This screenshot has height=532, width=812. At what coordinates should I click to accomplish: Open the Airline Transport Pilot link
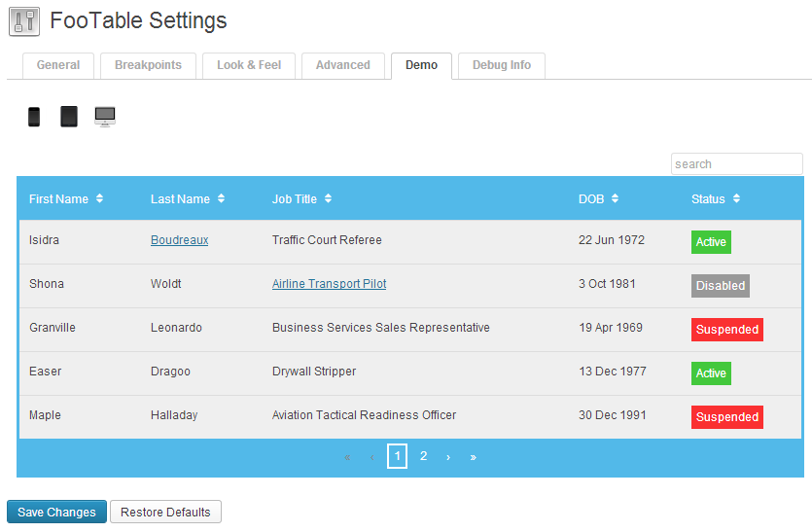pos(329,284)
